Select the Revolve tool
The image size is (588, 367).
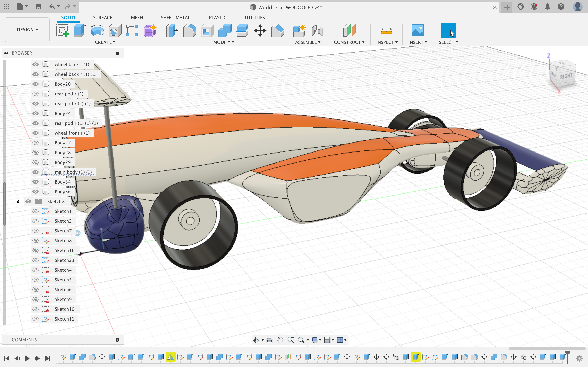click(97, 31)
